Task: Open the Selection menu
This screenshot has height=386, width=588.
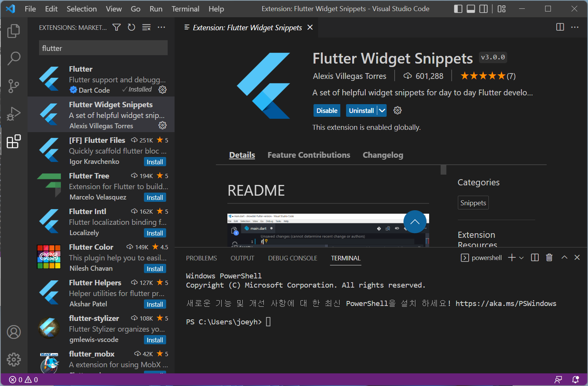Action: pos(82,9)
